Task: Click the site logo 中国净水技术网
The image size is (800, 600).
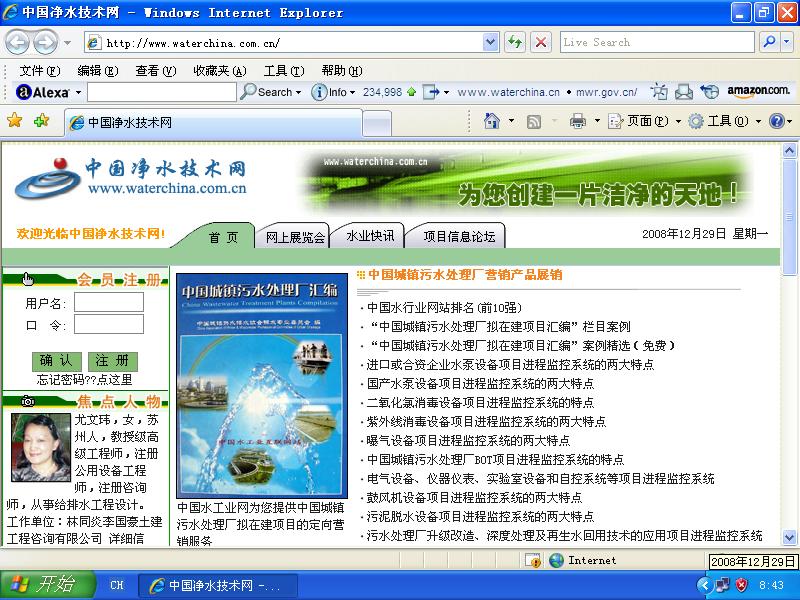Action: point(131,179)
